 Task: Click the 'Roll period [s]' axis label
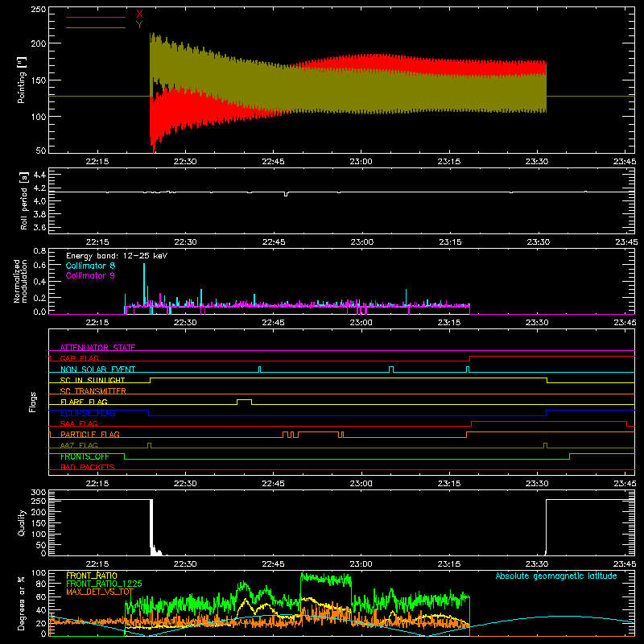click(23, 200)
